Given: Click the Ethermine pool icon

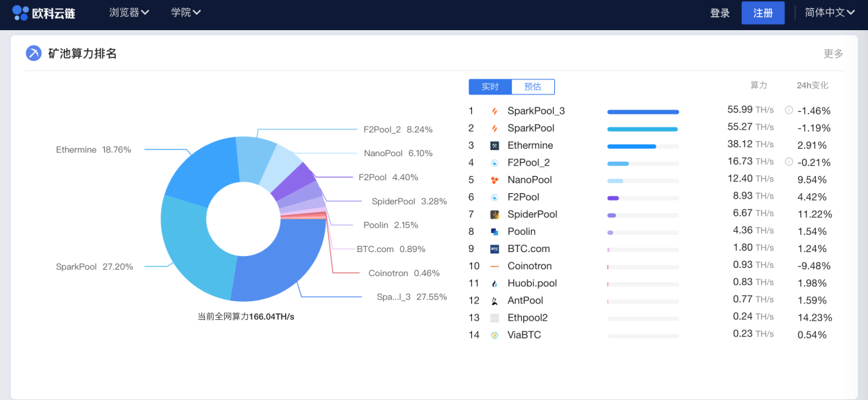Looking at the screenshot, I should click(x=495, y=145).
